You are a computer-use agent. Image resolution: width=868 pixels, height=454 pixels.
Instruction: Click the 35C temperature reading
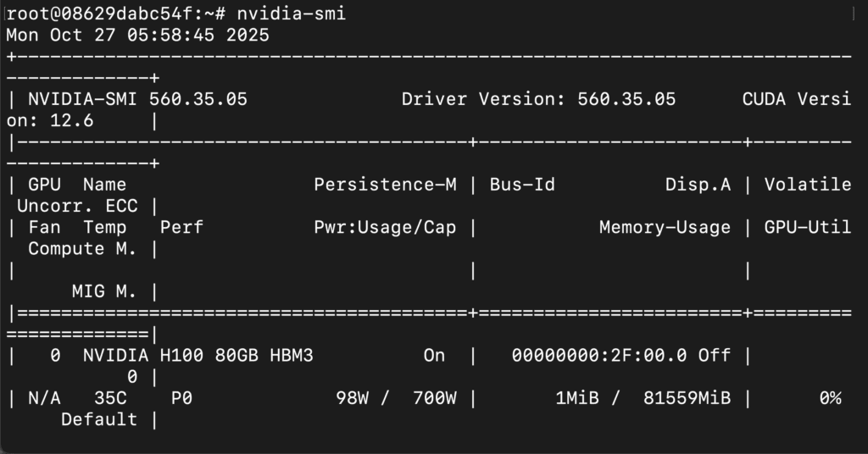pyautogui.click(x=105, y=398)
